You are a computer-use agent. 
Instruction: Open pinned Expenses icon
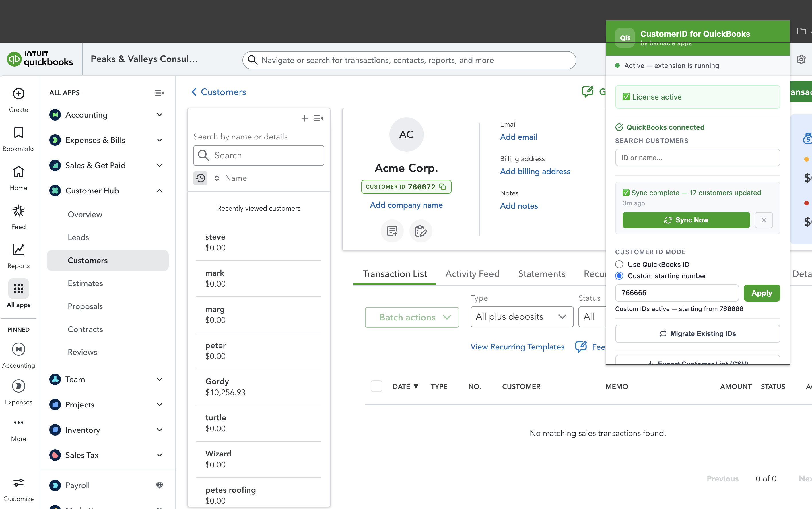click(19, 386)
